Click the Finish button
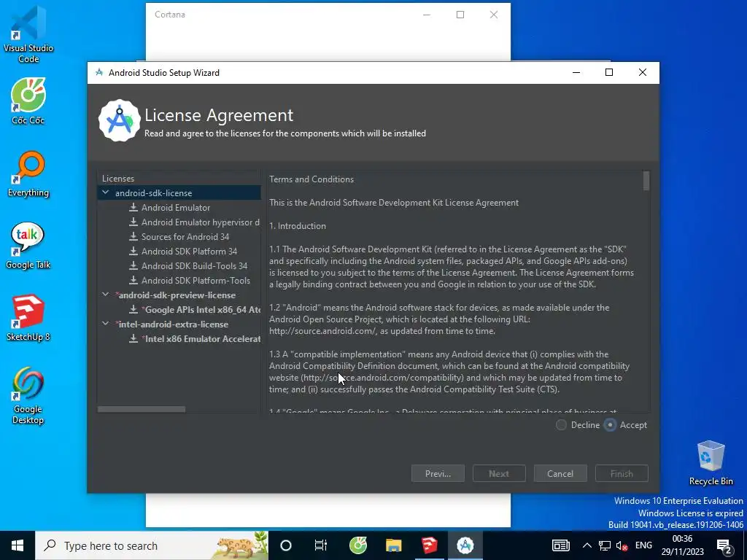 (x=622, y=474)
